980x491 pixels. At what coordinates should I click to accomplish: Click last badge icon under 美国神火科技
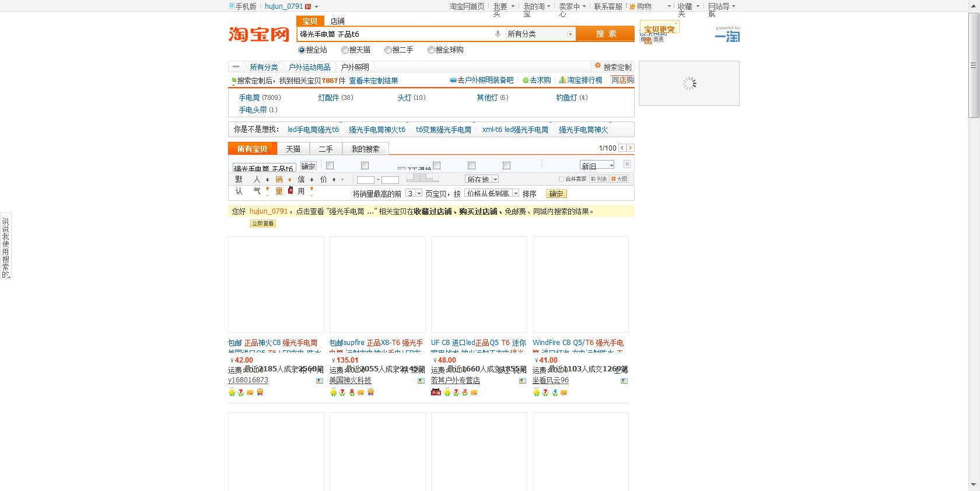coord(371,392)
